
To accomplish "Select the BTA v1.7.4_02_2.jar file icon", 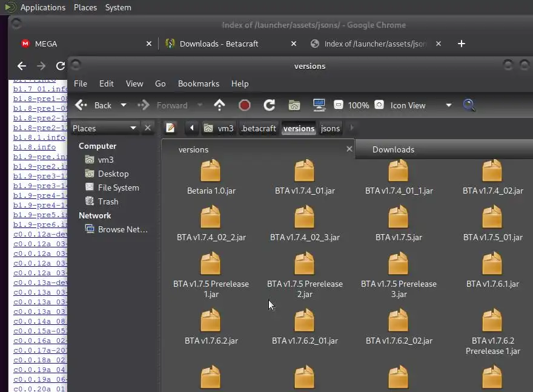I will pyautogui.click(x=210, y=217).
